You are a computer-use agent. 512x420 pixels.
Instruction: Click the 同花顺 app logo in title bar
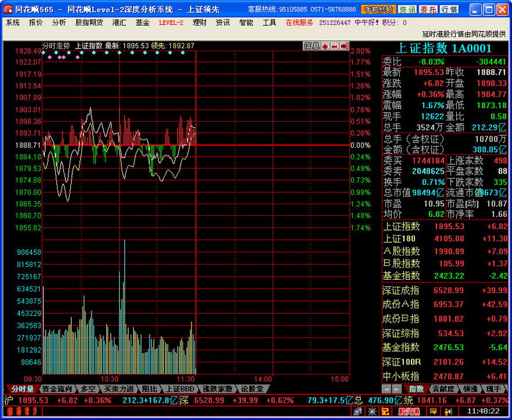[8, 10]
